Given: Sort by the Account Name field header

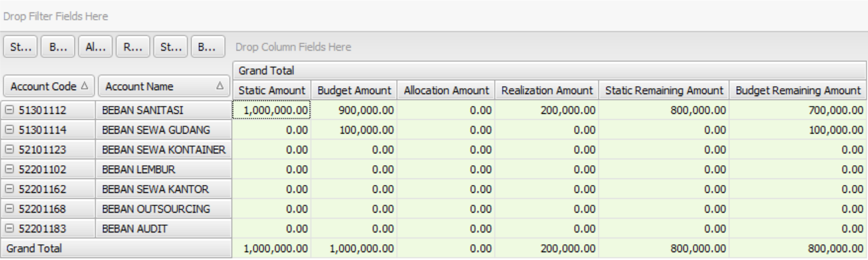Looking at the screenshot, I should [x=163, y=86].
